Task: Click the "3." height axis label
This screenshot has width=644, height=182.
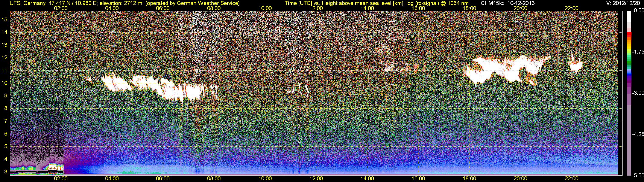Action: 6,172
